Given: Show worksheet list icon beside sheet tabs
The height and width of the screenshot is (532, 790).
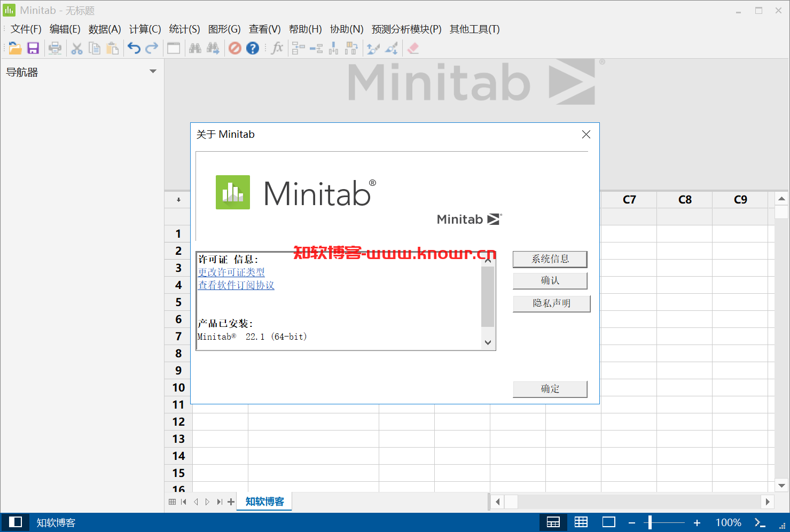Looking at the screenshot, I should coord(172,502).
